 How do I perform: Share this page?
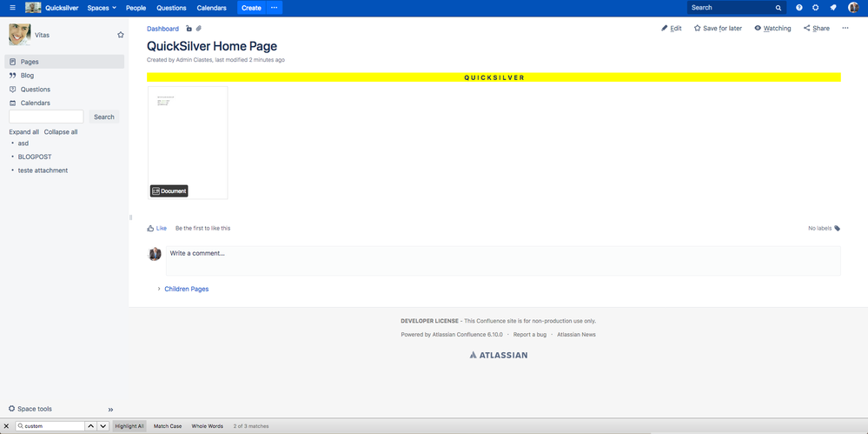click(817, 29)
